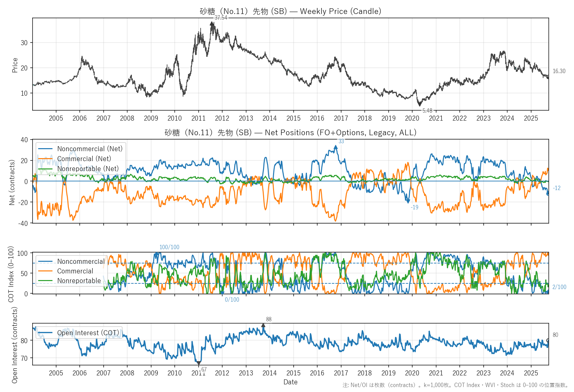Click the net position low marker labeled -19
The height and width of the screenshot is (392, 574).
pyautogui.click(x=408, y=201)
